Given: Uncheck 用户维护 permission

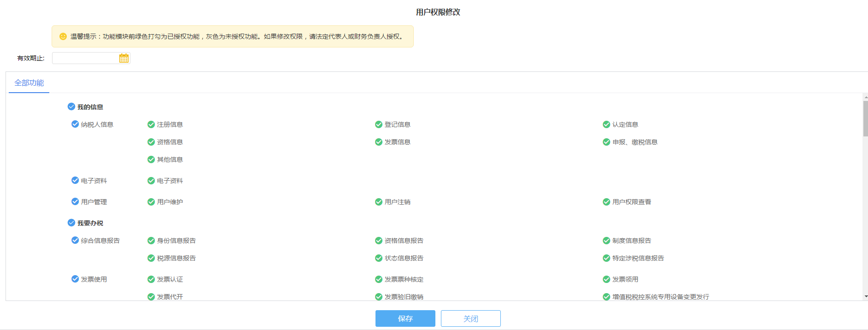Looking at the screenshot, I should pos(151,202).
